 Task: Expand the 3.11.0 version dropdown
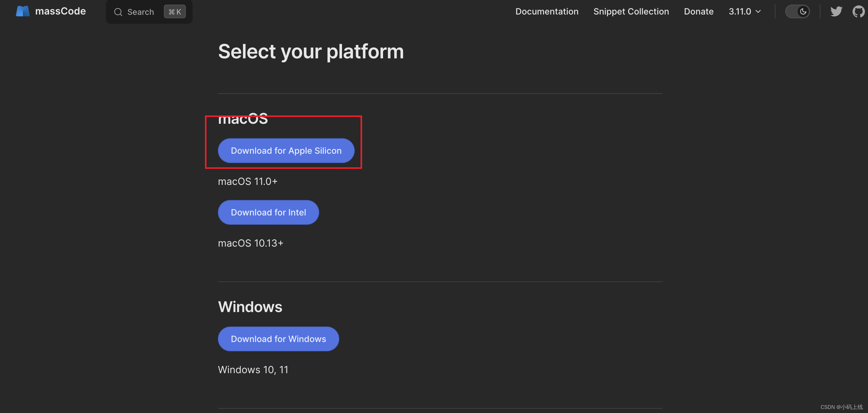pos(745,11)
